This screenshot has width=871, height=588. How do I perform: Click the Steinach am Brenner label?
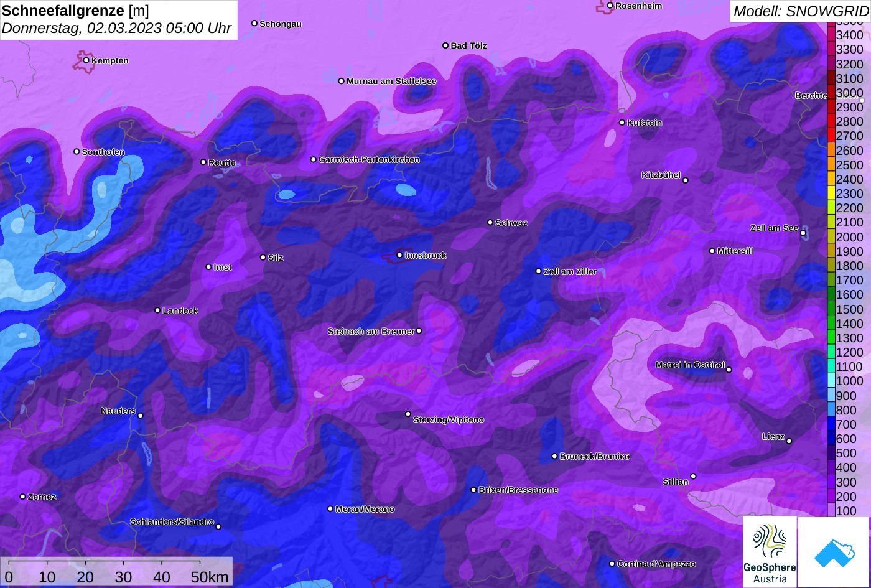(x=371, y=331)
